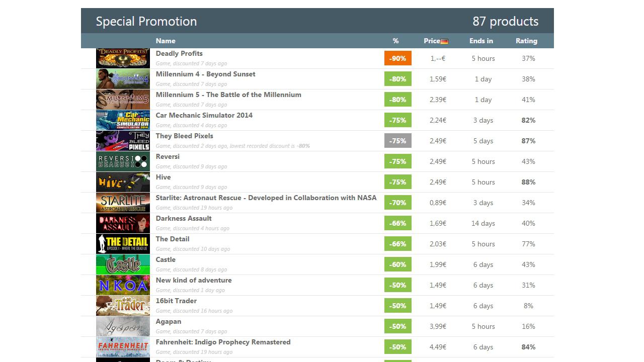Sort by Ends in column header
This screenshot has width=644, height=362.
(481, 41)
